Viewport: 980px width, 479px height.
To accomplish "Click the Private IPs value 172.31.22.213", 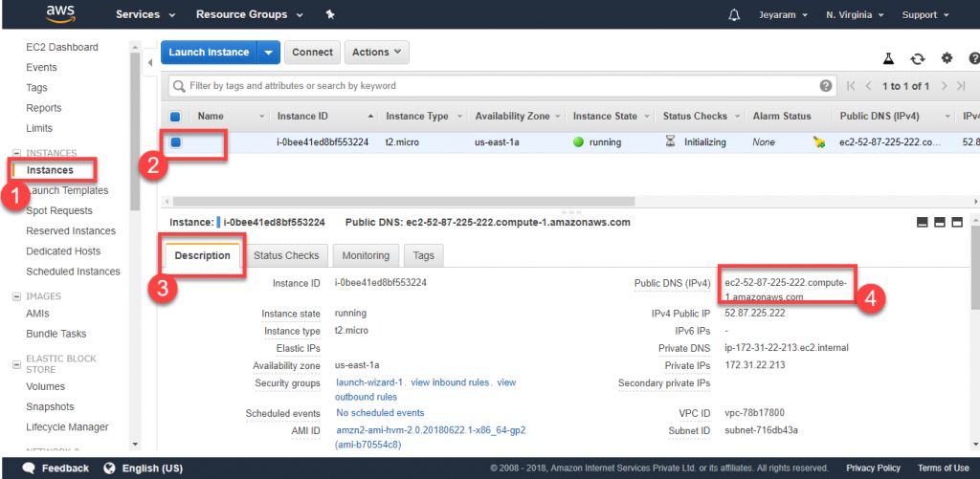I will (x=755, y=364).
